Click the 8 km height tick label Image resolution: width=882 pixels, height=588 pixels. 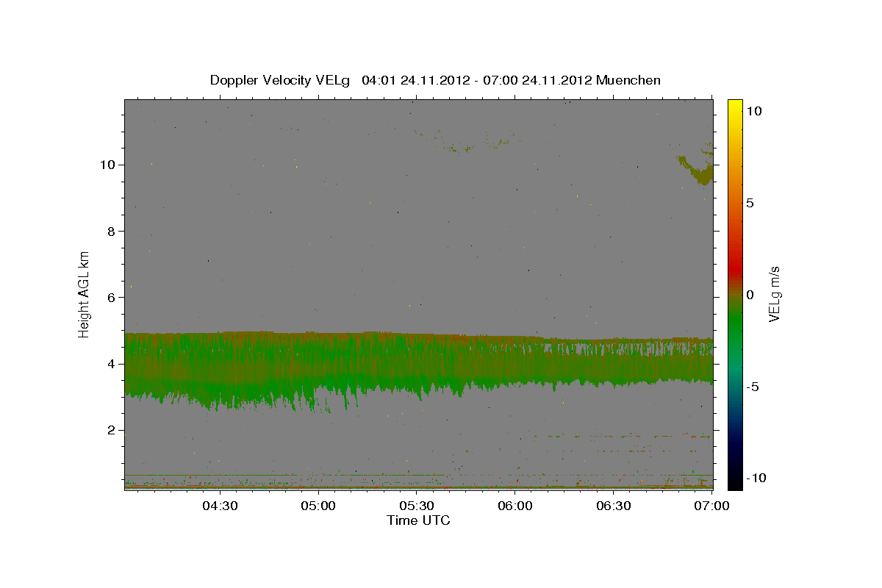click(x=112, y=231)
